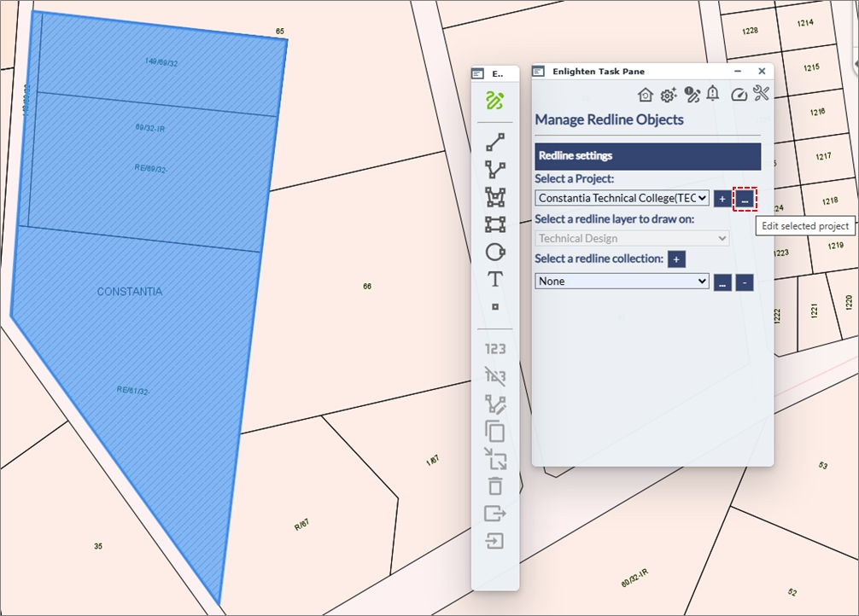The image size is (859, 616).
Task: Click the Edit selected project ellipsis button
Action: pos(745,199)
